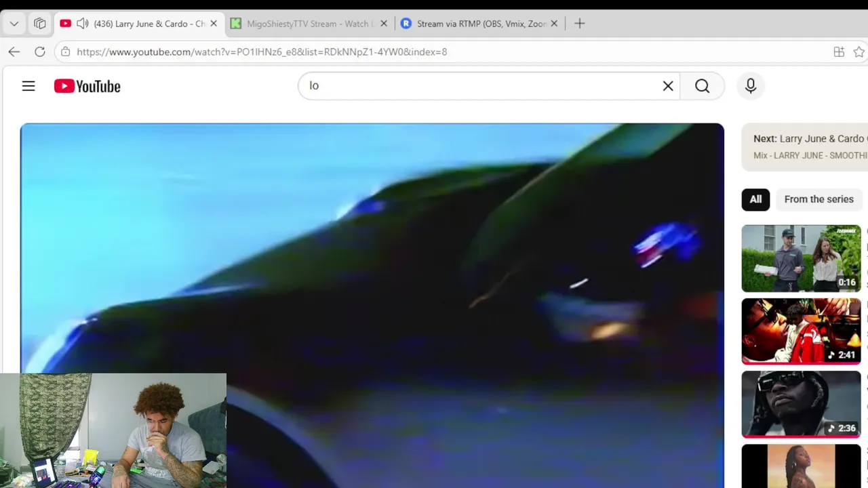Open a new browser tab

[580, 24]
